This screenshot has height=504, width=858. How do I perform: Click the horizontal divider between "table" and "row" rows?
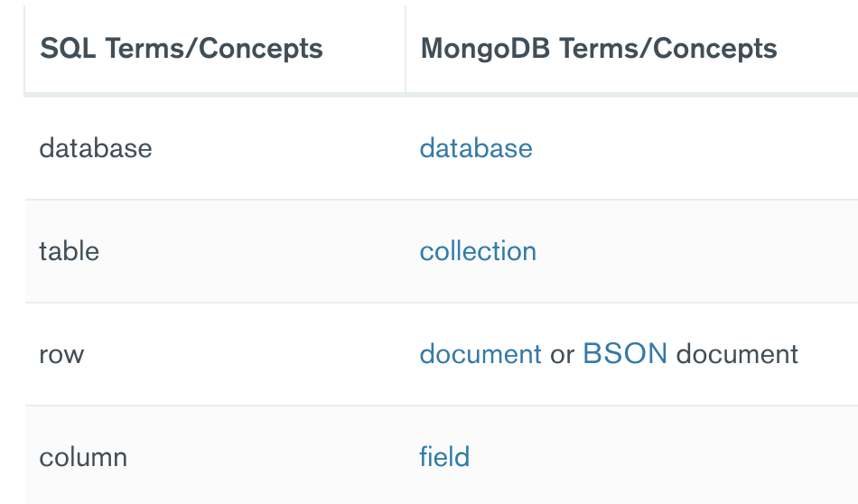(x=441, y=302)
